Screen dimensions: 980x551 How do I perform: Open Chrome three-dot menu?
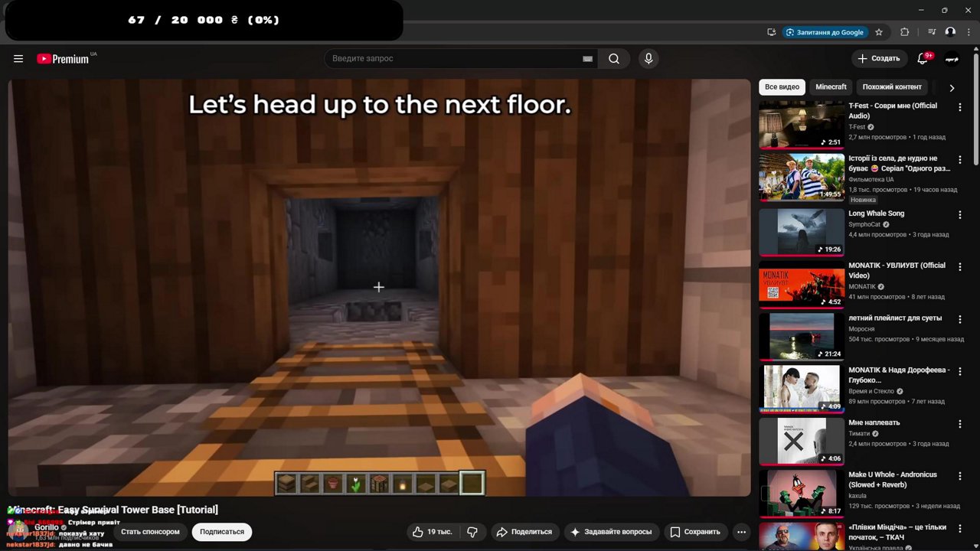pos(969,32)
